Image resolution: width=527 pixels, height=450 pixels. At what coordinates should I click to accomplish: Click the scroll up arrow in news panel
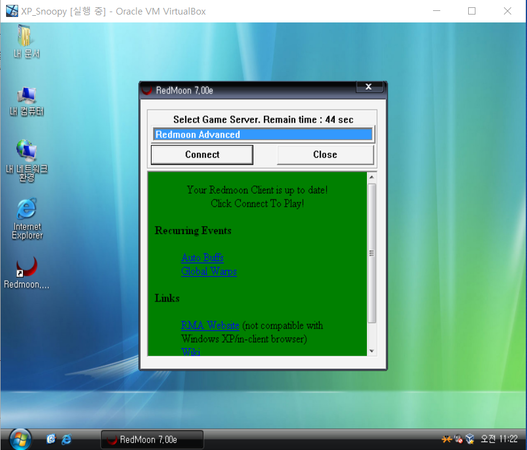click(371, 177)
